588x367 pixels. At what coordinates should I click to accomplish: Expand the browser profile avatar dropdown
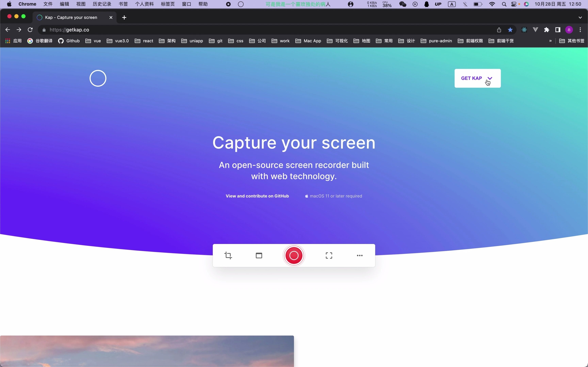coord(570,30)
